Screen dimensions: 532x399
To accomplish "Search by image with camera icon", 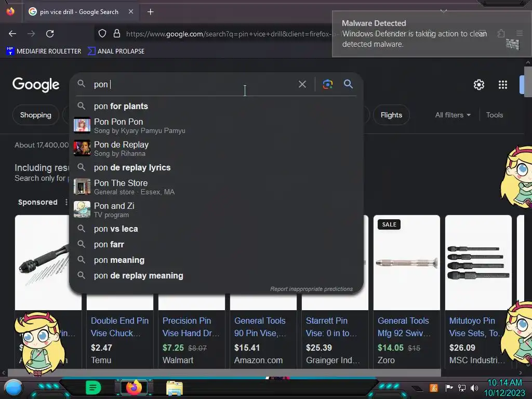I will (x=327, y=84).
